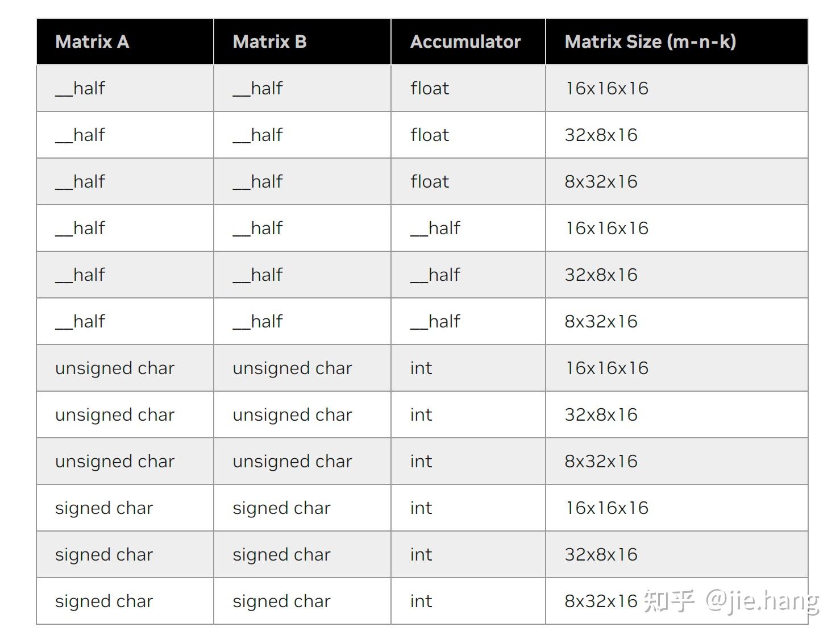840x639 pixels.
Task: Click the Matrix A column header
Action: 92,42
